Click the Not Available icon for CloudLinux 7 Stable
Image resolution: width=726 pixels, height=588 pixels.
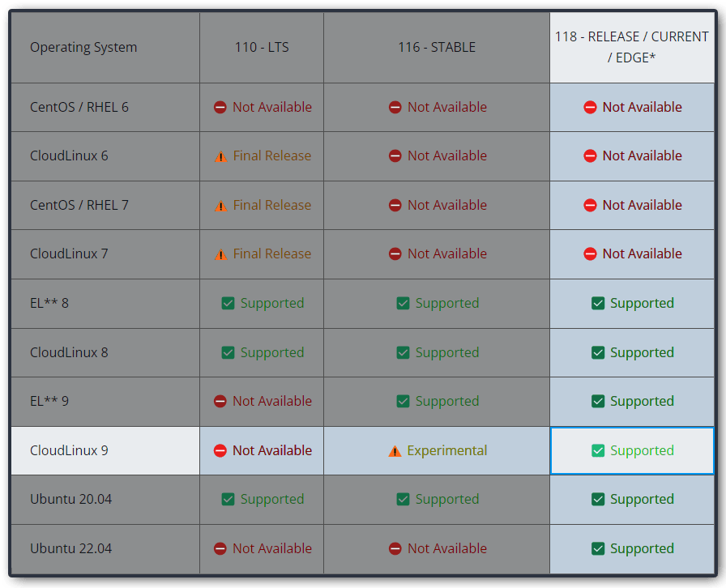coord(395,254)
